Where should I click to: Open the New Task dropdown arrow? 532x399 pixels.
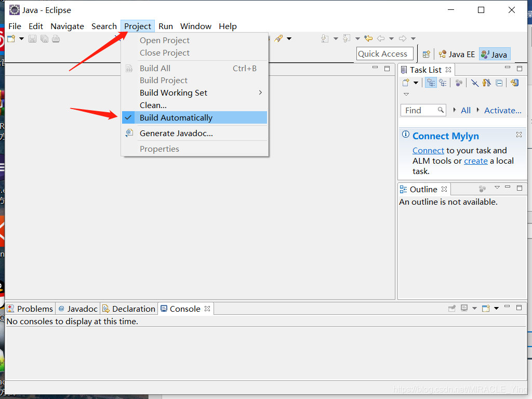click(x=416, y=83)
